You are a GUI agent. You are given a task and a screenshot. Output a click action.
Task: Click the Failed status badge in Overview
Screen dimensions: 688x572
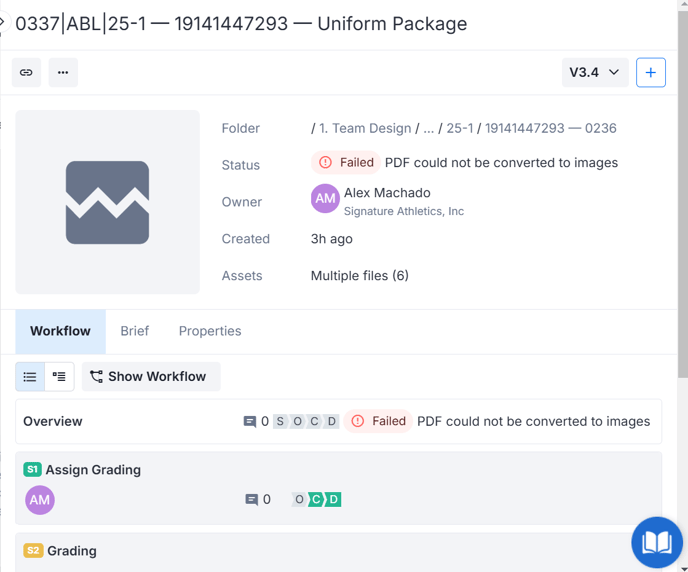pos(378,422)
